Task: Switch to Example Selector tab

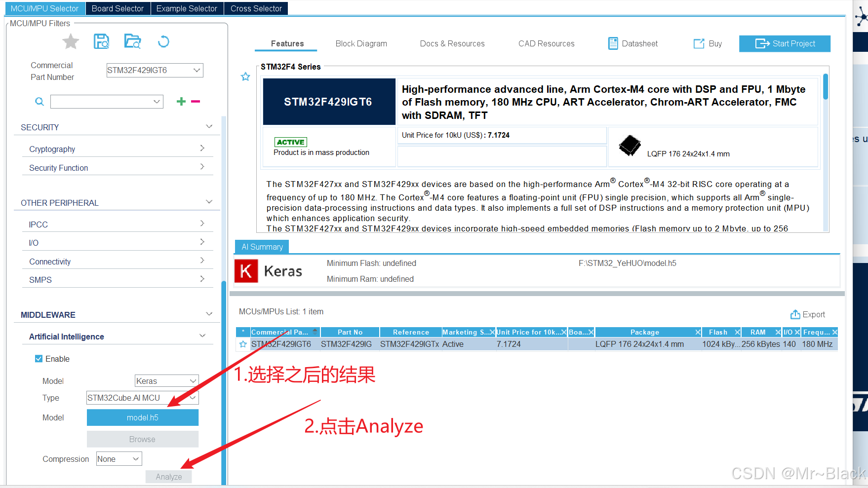Action: tap(187, 8)
